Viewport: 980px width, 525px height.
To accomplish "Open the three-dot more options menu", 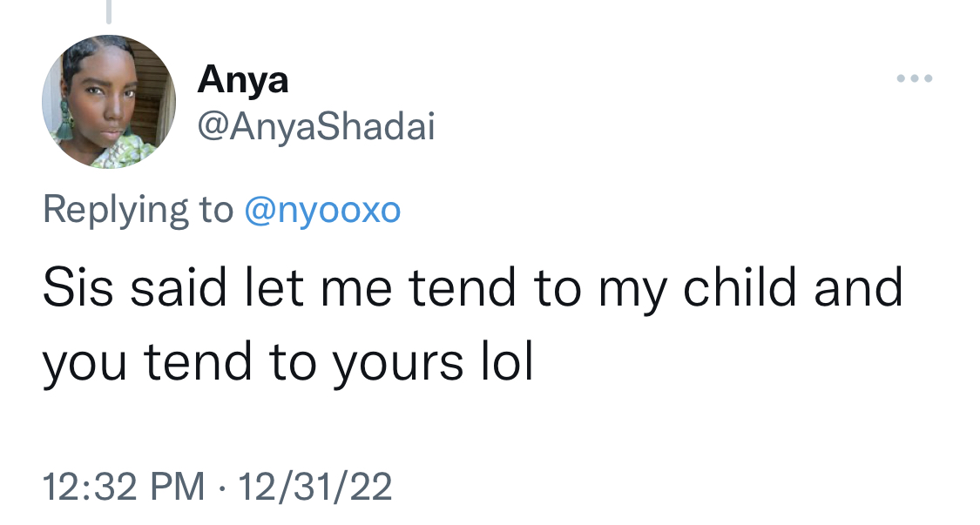I will 915,78.
